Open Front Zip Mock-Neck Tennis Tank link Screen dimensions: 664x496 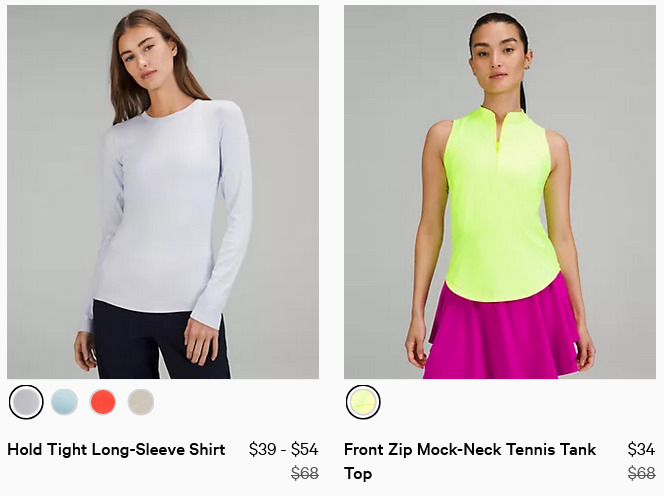click(470, 461)
